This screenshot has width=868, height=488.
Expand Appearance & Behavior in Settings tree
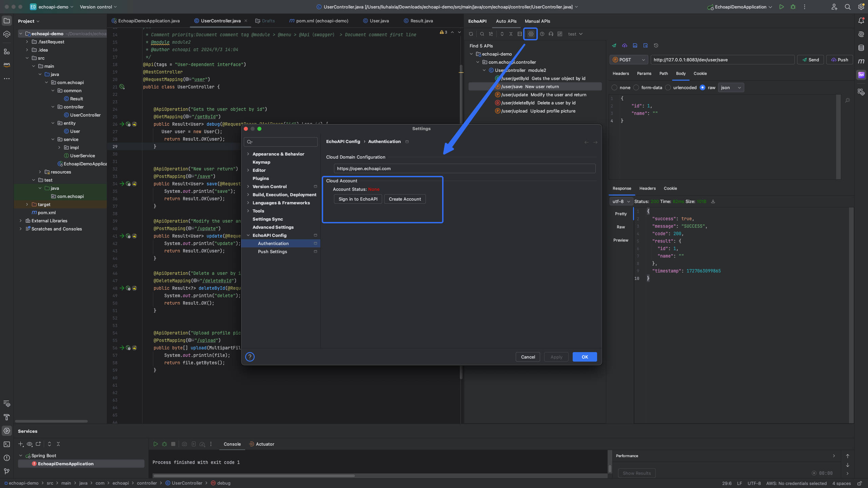pos(248,154)
